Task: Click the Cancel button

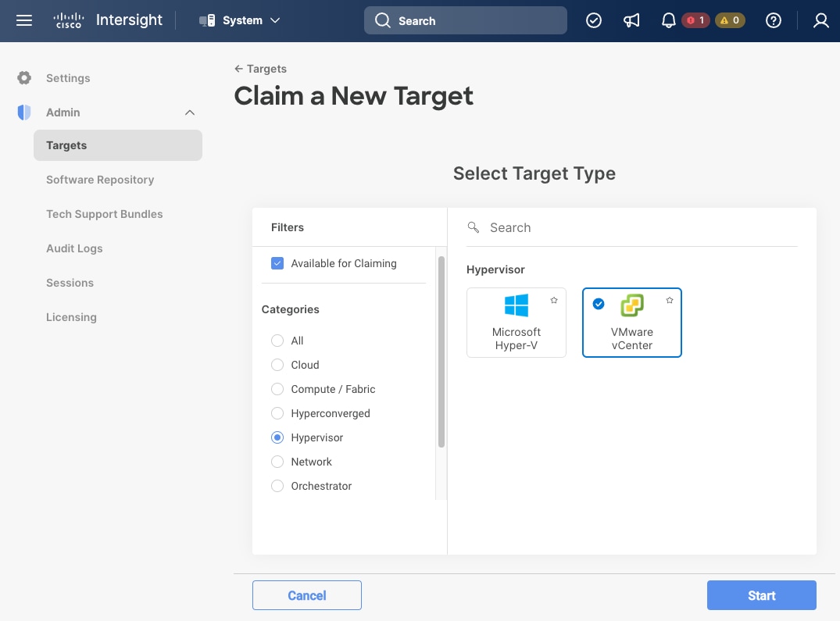Action: (x=307, y=595)
